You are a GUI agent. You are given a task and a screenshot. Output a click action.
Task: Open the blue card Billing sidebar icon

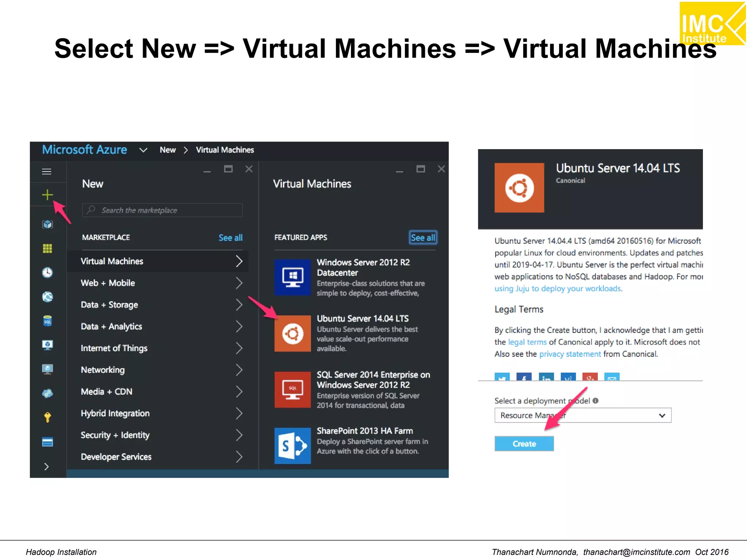[x=47, y=442]
